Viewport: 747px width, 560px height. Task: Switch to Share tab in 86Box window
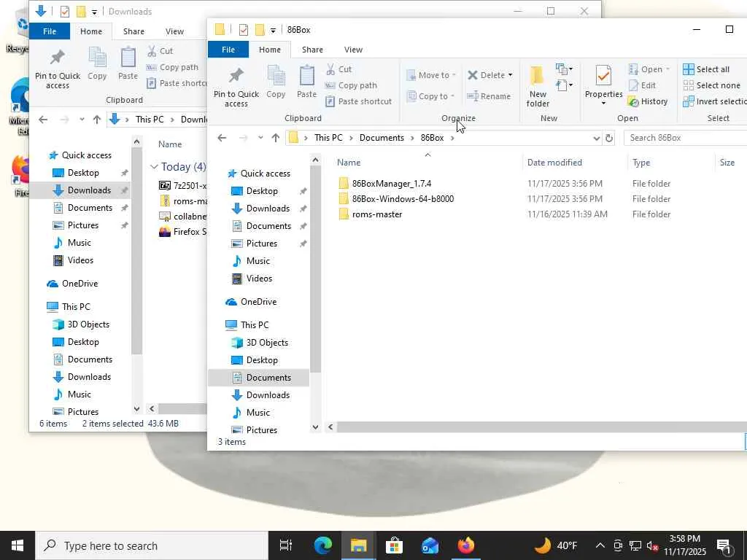(312, 50)
